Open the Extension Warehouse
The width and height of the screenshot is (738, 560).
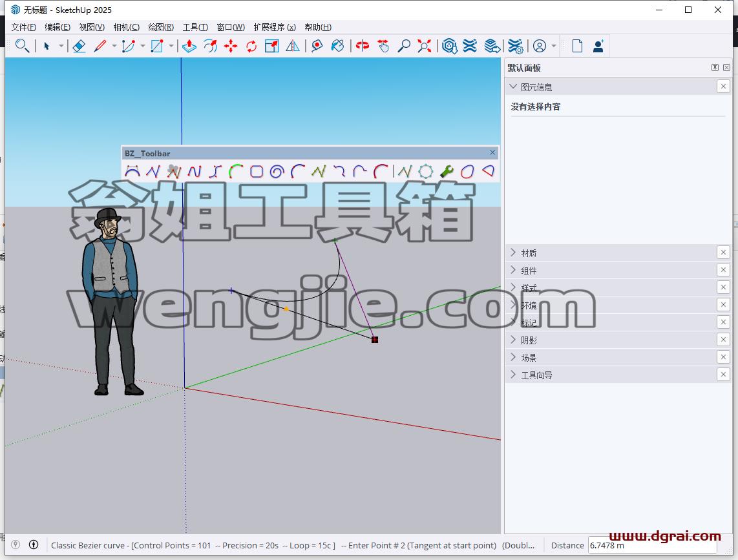(x=470, y=46)
